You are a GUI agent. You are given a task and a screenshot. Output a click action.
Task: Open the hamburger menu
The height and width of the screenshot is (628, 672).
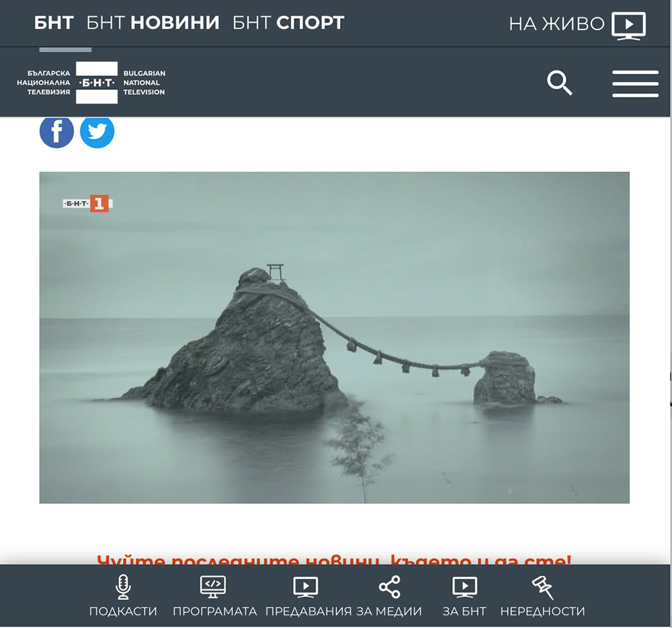[635, 83]
